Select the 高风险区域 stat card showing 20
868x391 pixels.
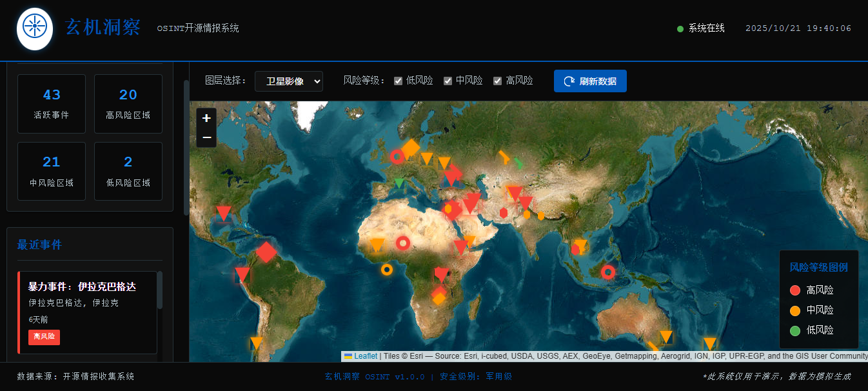pos(128,104)
